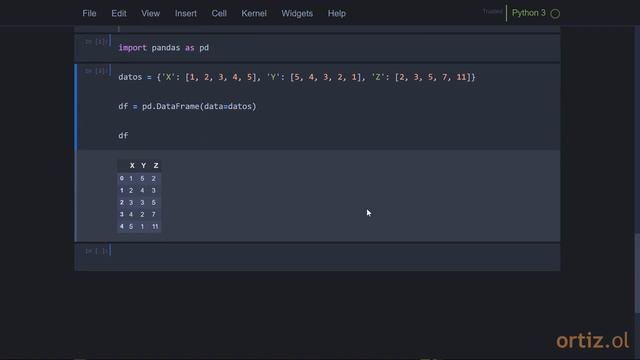
Task: Click the input prompt of the import cell
Action: click(x=96, y=42)
